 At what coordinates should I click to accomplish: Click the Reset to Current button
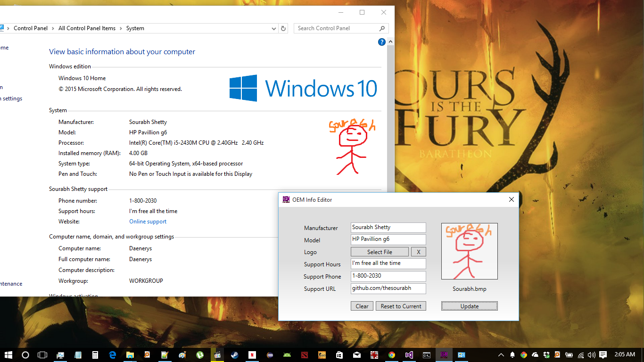(x=401, y=306)
